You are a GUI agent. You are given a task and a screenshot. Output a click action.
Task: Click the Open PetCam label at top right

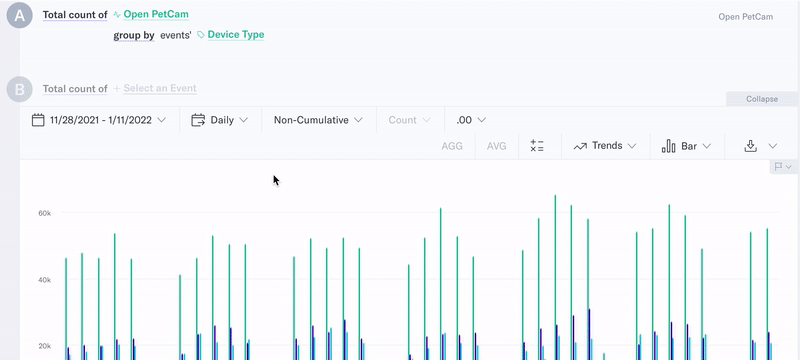pyautogui.click(x=745, y=17)
